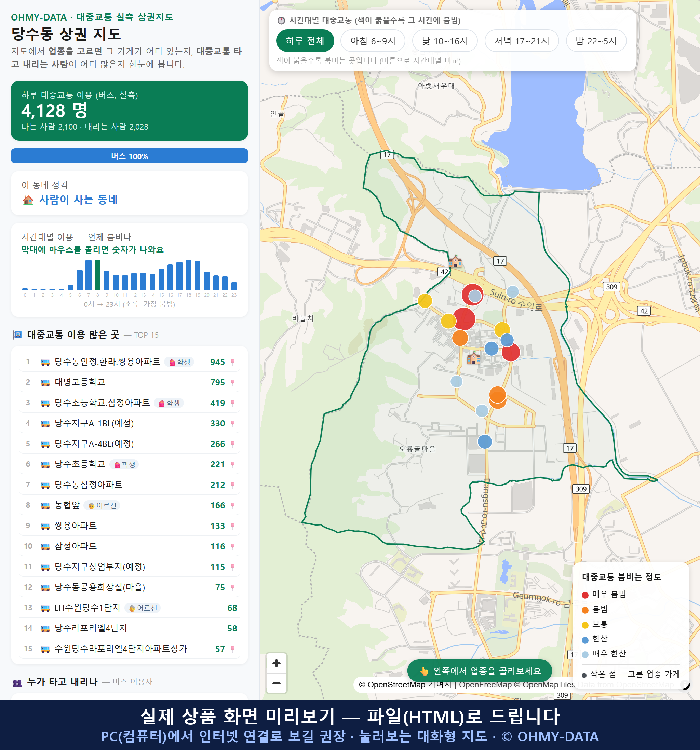The image size is (700, 750).
Task: Click the 4,128 명 daily ridership figure
Action: click(54, 111)
